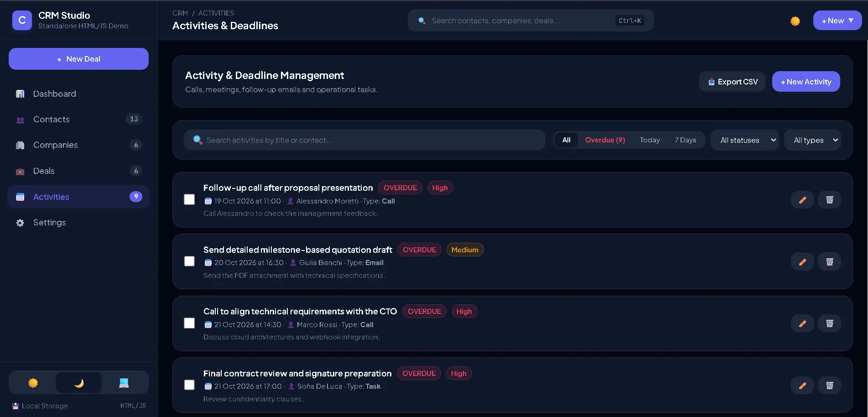Click the Local Storage label in sidebar footer
Screen dimensions: 868x417
coord(45,406)
